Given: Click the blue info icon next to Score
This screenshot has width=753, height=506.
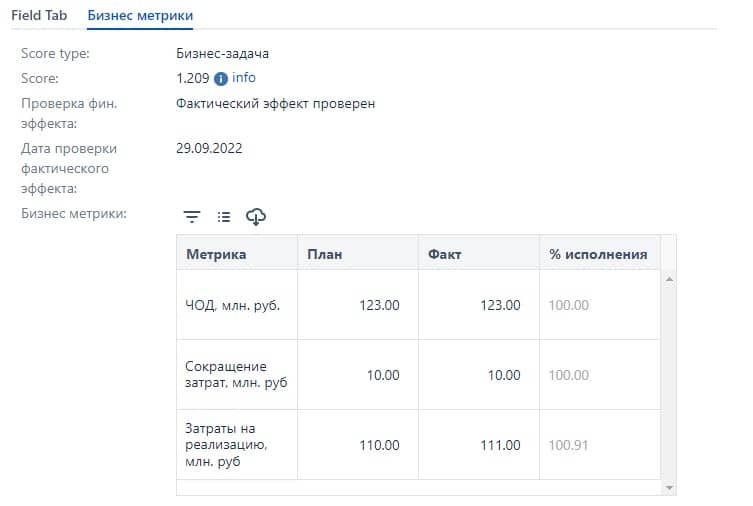Looking at the screenshot, I should 221,79.
